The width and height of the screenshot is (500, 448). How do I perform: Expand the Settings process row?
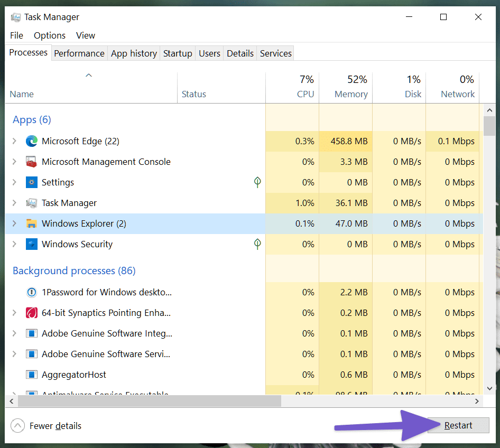(14, 182)
